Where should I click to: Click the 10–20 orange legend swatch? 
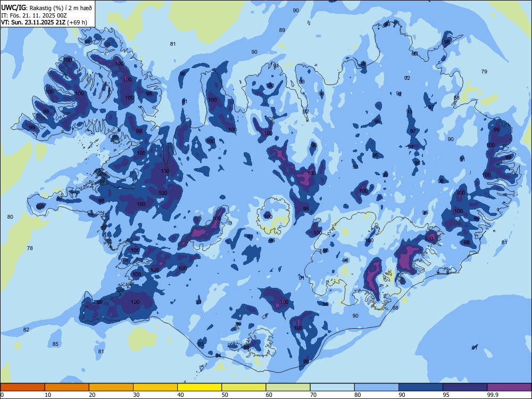click(67, 387)
